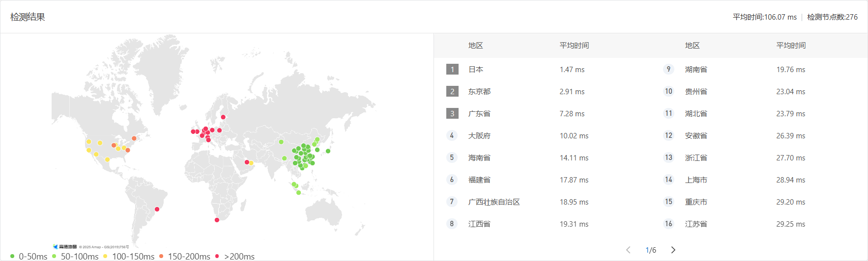868x261 pixels.
Task: Click the 1.47 ms value
Action: click(572, 70)
